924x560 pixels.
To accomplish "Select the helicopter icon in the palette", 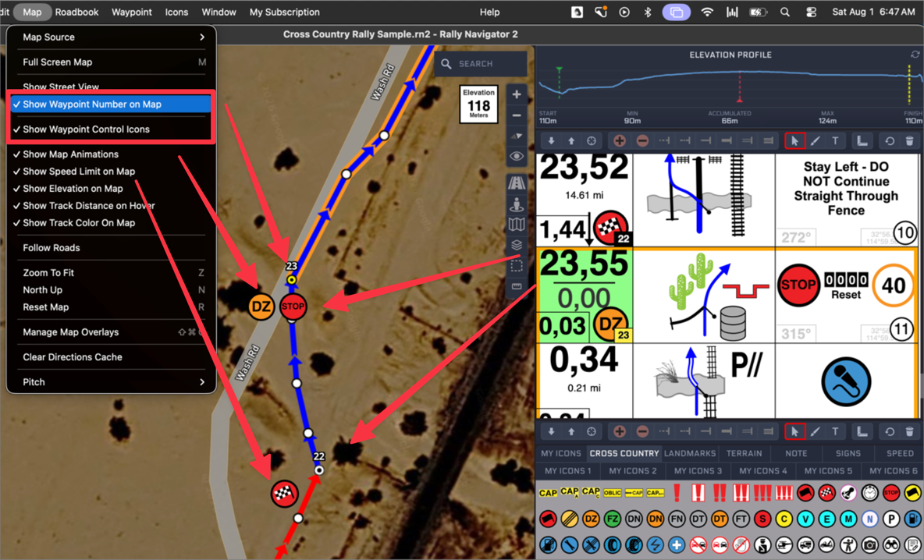I will (x=784, y=544).
